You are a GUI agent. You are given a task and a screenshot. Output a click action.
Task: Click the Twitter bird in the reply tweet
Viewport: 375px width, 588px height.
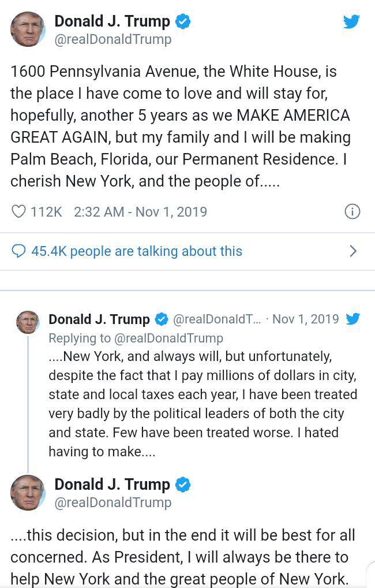click(353, 319)
